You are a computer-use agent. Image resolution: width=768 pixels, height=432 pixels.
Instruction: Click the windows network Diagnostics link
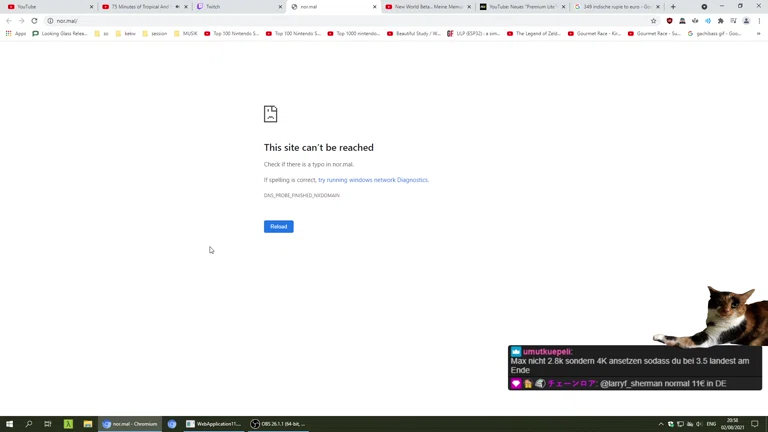pyautogui.click(x=373, y=180)
